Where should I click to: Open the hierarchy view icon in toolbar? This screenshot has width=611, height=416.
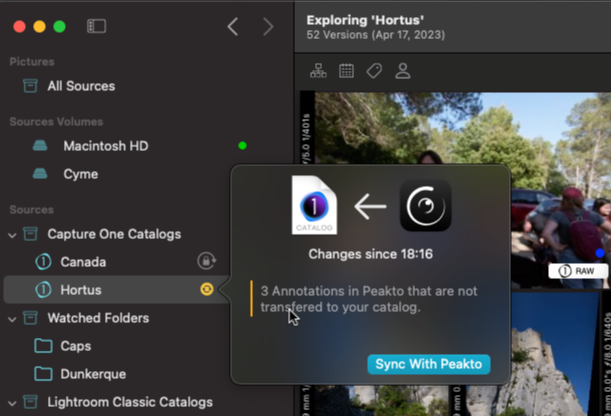[318, 71]
